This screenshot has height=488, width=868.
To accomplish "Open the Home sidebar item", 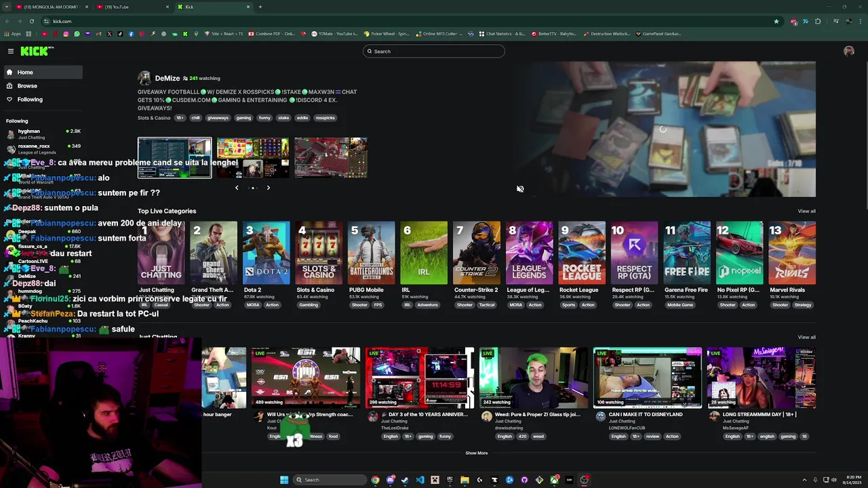I will (42, 72).
